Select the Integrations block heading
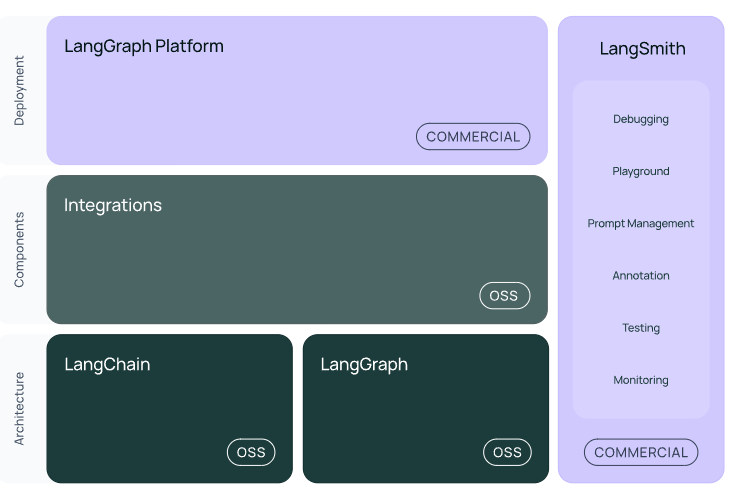The image size is (739, 489). 113,205
